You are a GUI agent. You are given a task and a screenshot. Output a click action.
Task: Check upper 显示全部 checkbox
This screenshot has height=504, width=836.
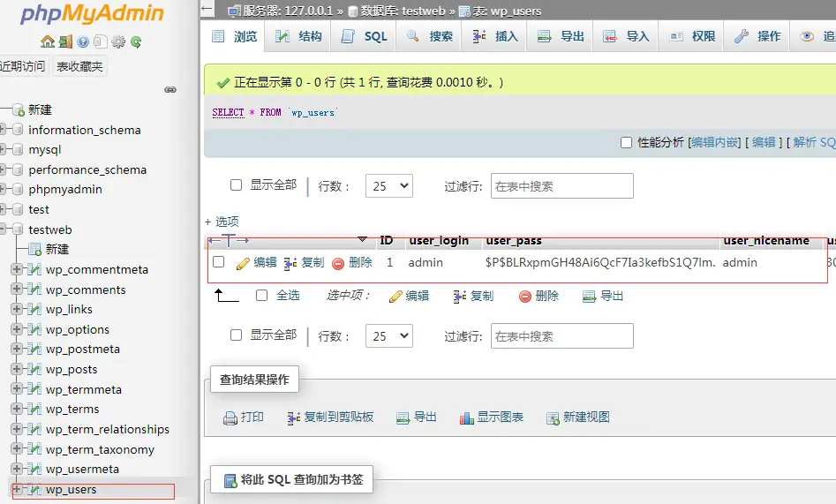click(x=236, y=184)
